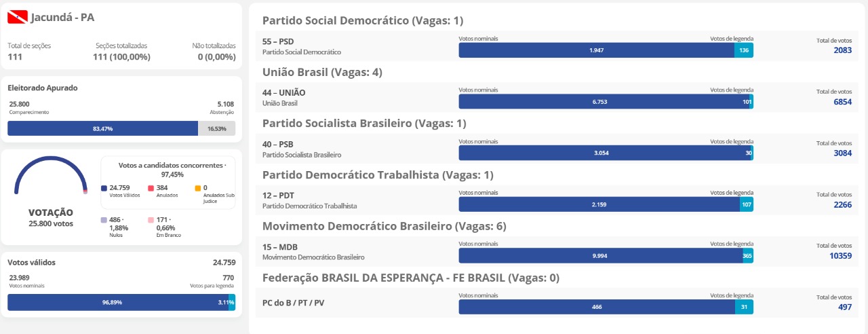The height and width of the screenshot is (334, 868).
Task: Click the red Anulados legend square
Action: [151, 188]
